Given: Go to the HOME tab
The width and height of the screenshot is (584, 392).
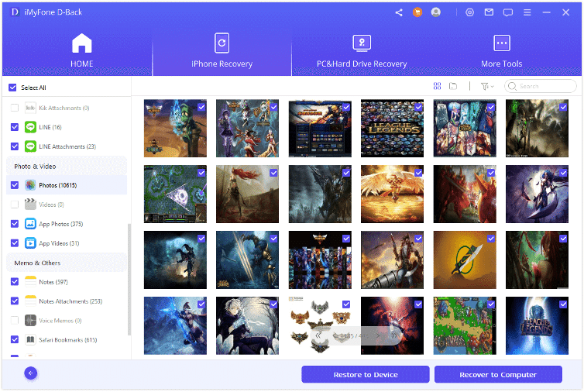Looking at the screenshot, I should click(x=81, y=51).
